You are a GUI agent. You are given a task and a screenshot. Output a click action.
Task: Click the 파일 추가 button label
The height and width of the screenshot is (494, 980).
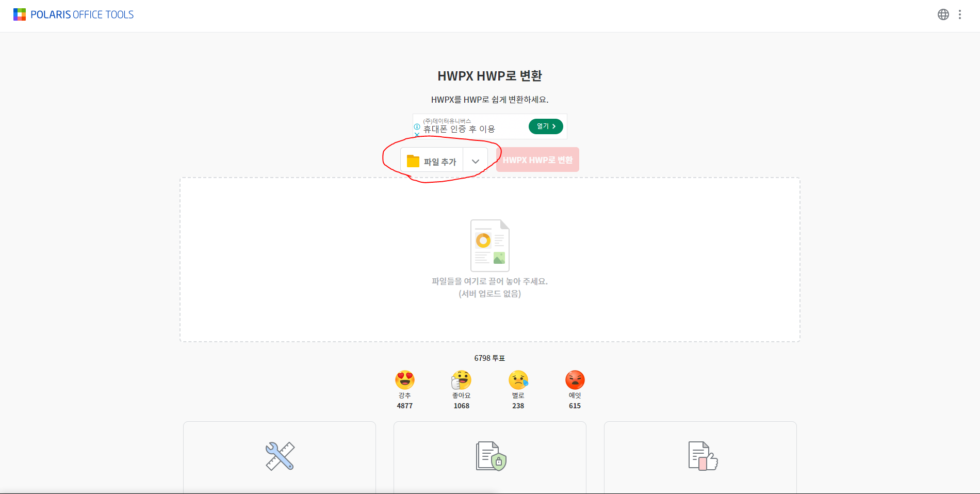[x=440, y=162]
